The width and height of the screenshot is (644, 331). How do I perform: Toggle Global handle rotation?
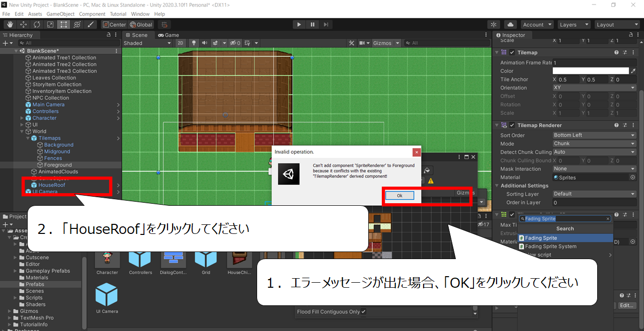[x=141, y=24]
